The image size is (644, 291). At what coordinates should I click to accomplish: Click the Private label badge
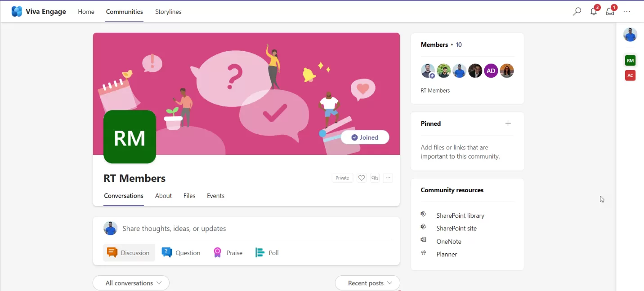(342, 178)
